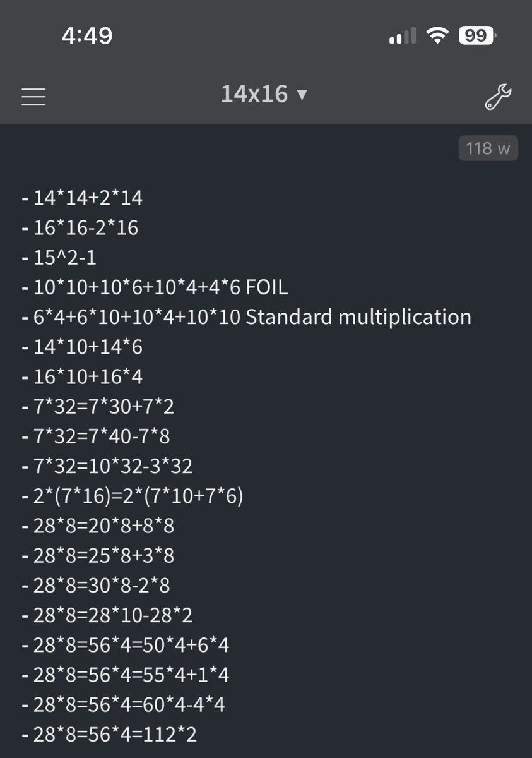
Task: Open the hamburger menu sidebar
Action: coord(34,96)
